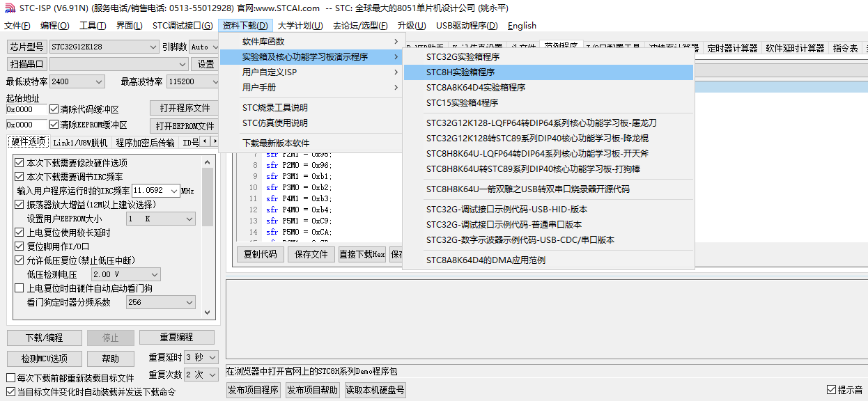
Task: Select STC仿真使用说明 menu entry
Action: (x=311, y=123)
